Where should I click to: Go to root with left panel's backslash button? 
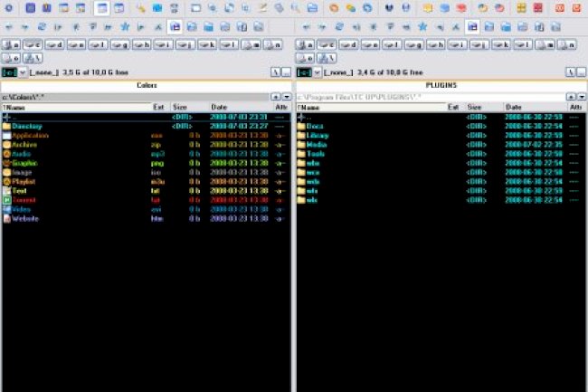pos(276,72)
